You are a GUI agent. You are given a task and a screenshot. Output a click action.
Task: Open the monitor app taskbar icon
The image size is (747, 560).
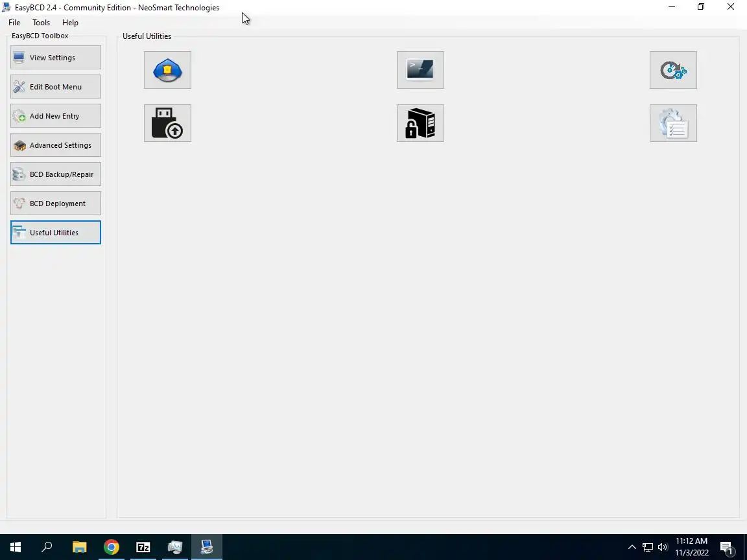coord(175,547)
